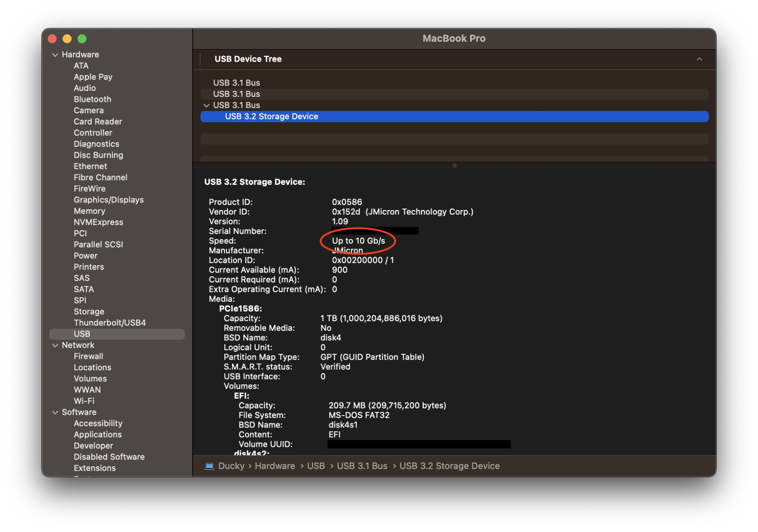758x532 pixels.
Task: Select the first USB 3.1 Bus entry
Action: pyautogui.click(x=236, y=83)
